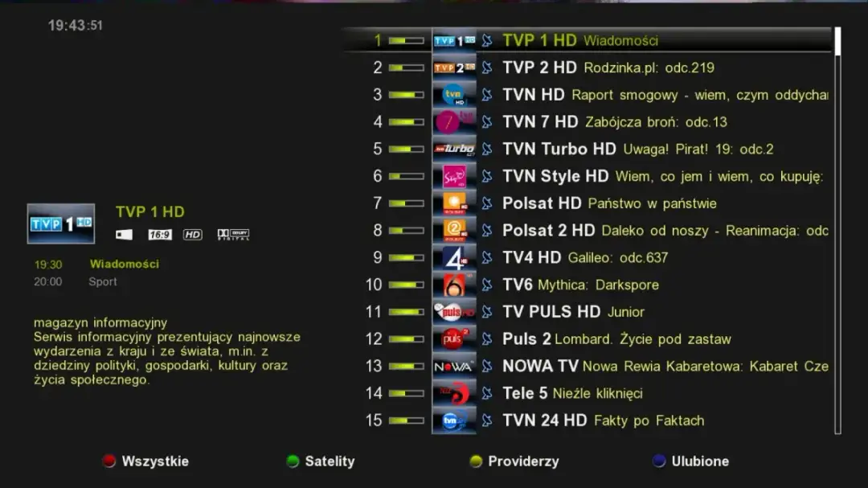The height and width of the screenshot is (488, 868).
Task: Select the 20:00 Sport programme entry
Action: (76, 281)
